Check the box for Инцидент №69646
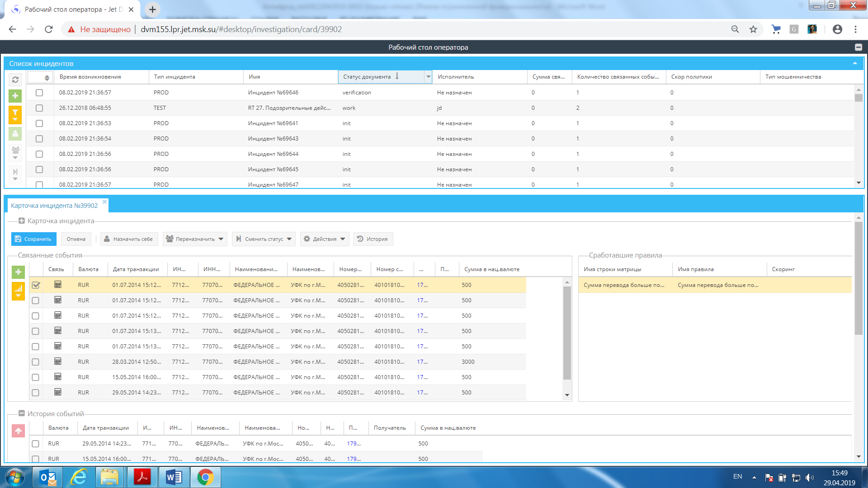This screenshot has height=488, width=868. tap(39, 93)
